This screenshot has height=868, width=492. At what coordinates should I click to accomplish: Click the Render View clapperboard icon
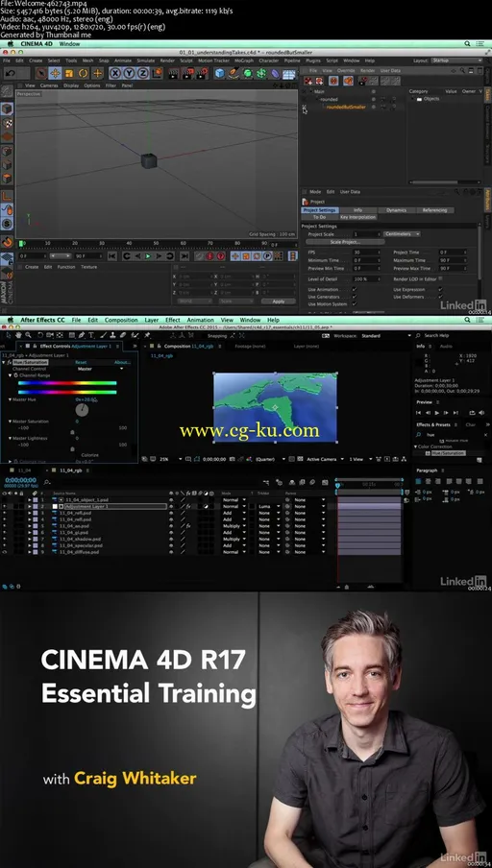(x=174, y=73)
